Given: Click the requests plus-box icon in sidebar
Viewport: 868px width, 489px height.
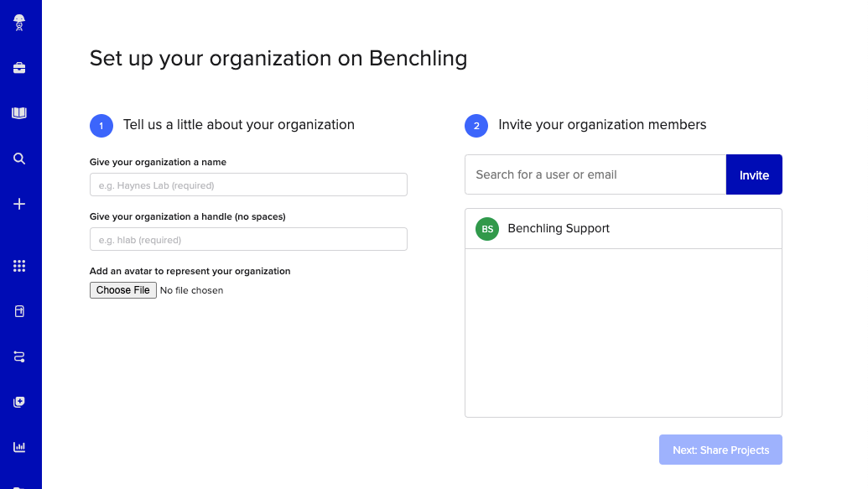Looking at the screenshot, I should click(19, 402).
